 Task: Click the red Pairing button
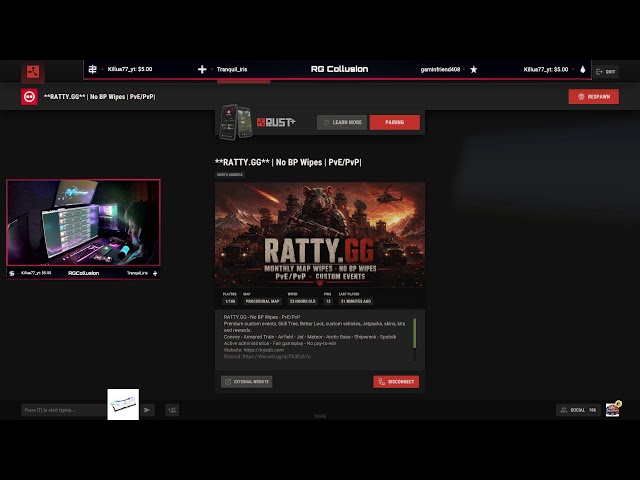tap(395, 122)
